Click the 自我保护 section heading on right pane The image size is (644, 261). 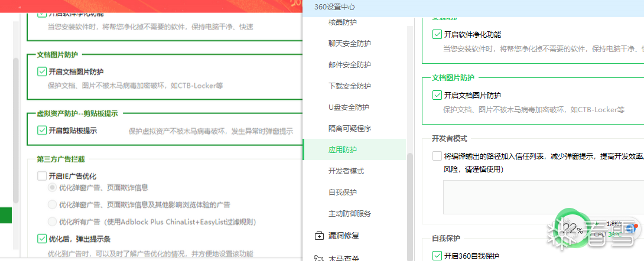[x=446, y=239]
